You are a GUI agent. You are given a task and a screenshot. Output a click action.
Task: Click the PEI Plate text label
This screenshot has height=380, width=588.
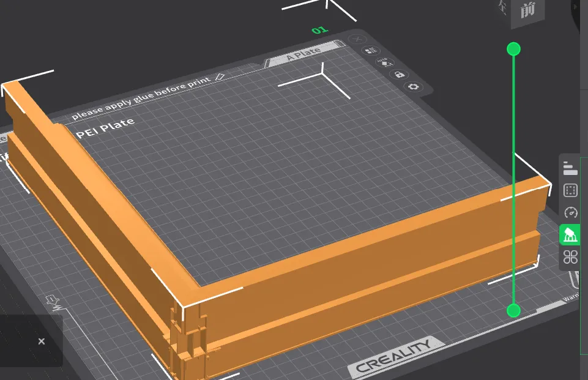tap(105, 128)
